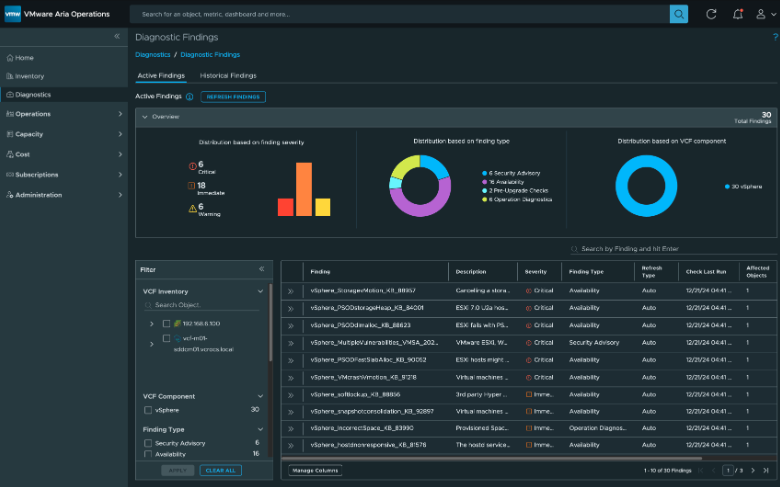This screenshot has width=780, height=487.
Task: Collapse the Overview section
Action: coord(144,117)
